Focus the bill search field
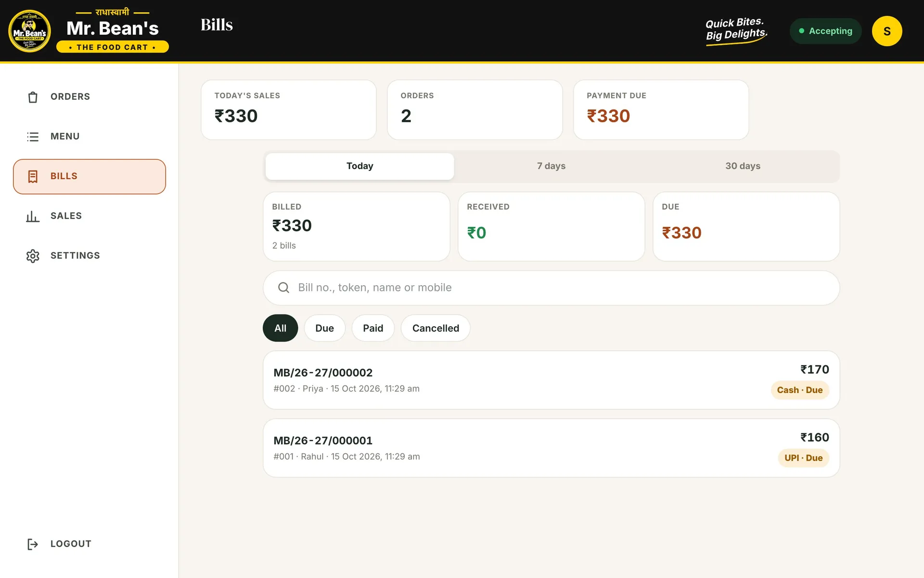This screenshot has width=924, height=578. 552,288
